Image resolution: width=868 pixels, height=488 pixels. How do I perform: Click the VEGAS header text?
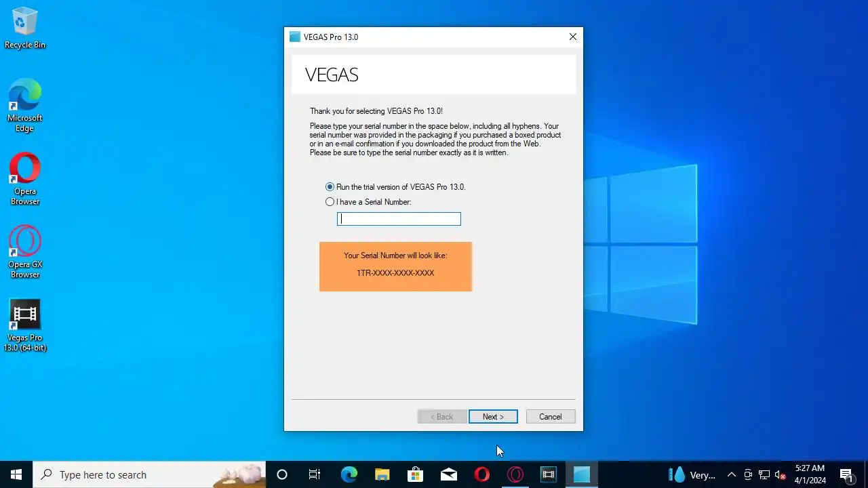point(332,75)
